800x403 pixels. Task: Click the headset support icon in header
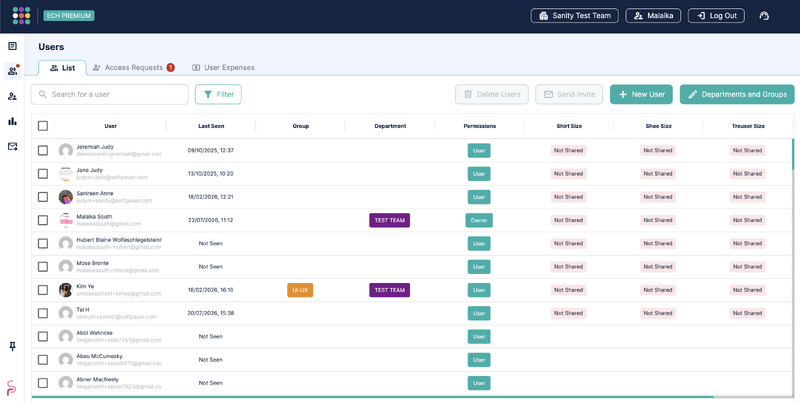[764, 16]
